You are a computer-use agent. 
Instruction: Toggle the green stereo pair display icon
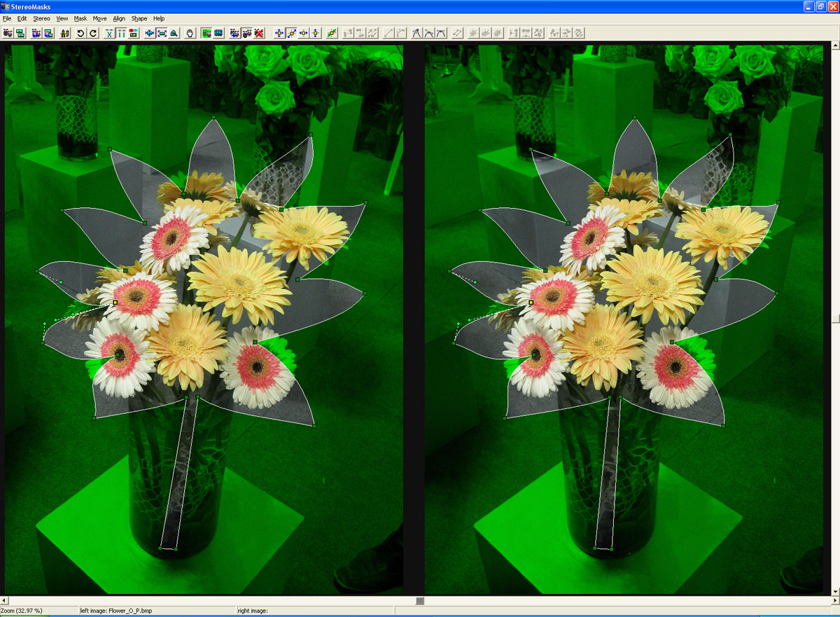(x=205, y=32)
